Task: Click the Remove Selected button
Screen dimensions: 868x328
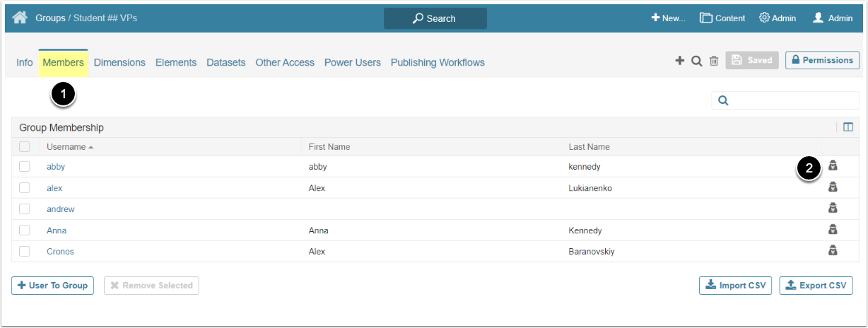Action: (151, 286)
